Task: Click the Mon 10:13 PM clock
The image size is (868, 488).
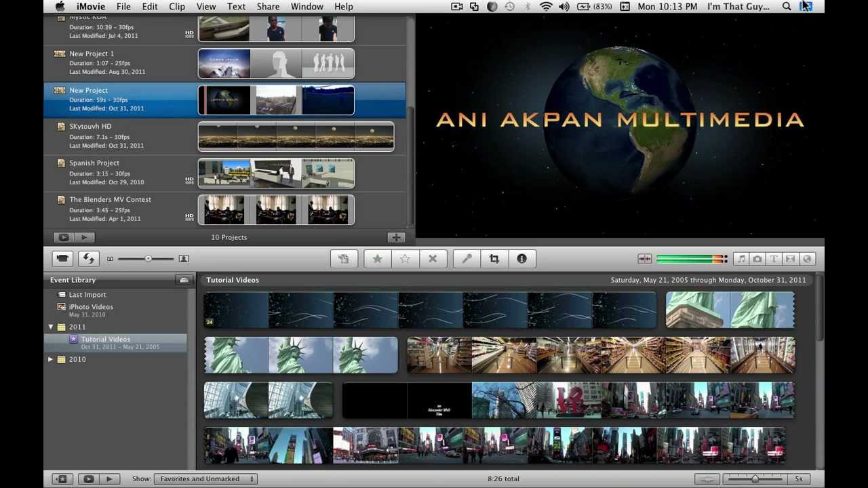Action: (667, 7)
